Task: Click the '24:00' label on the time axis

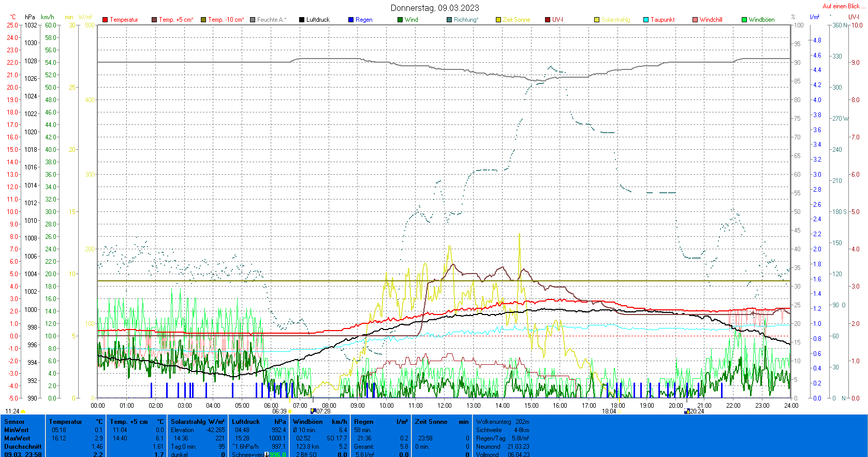Action: click(791, 406)
